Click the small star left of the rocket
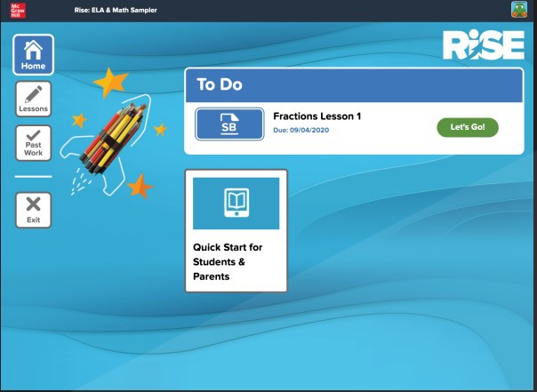Image resolution: width=537 pixels, height=392 pixels. point(78,119)
